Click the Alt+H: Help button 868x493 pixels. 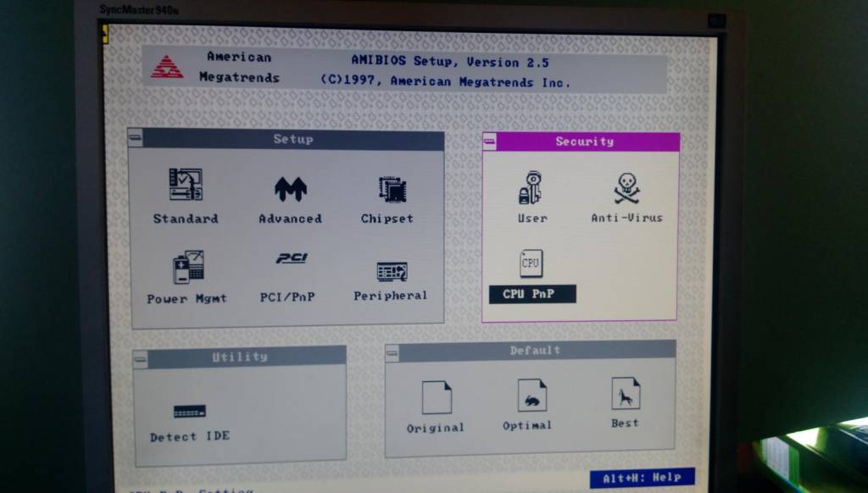(643, 478)
